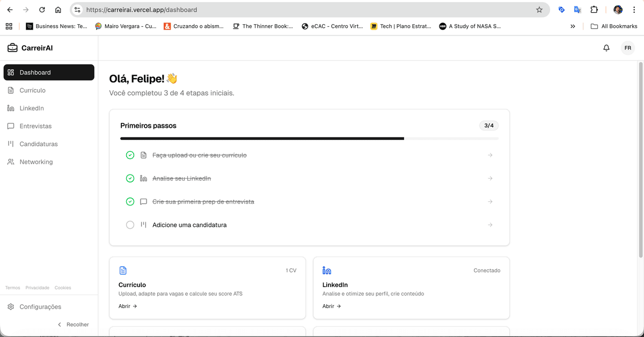The image size is (644, 337).
Task: Select the Entrevistas chat bubble icon
Action: coord(12,126)
